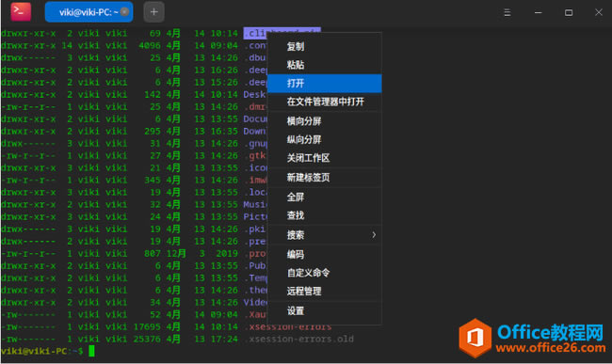Click the time 16:26 in the listing
The width and height of the screenshot is (612, 364).
click(224, 71)
